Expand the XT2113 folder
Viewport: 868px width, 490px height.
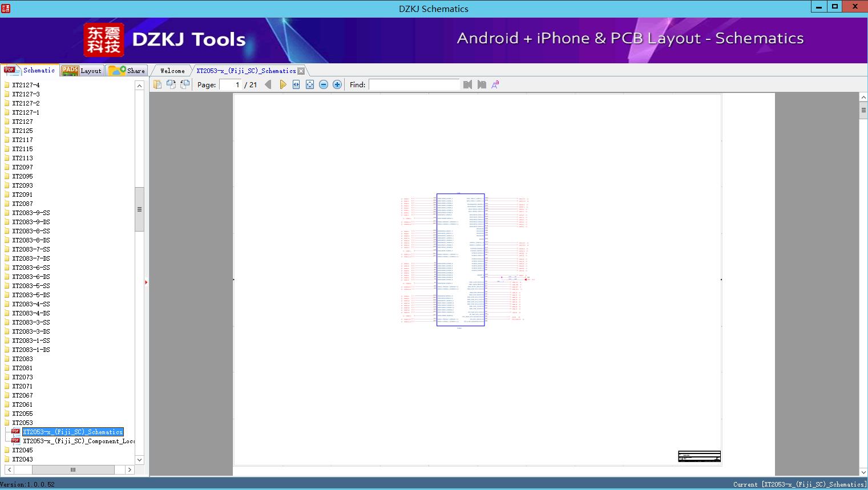(x=22, y=158)
